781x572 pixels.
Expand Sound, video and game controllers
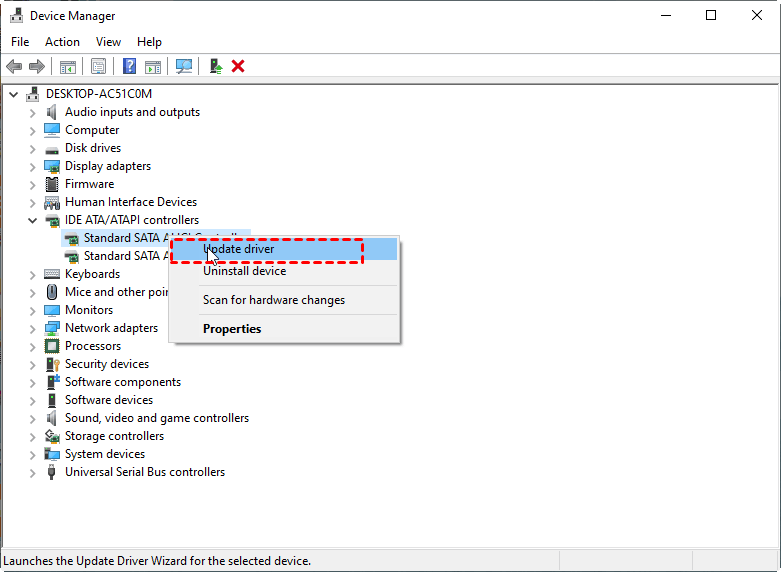point(32,419)
